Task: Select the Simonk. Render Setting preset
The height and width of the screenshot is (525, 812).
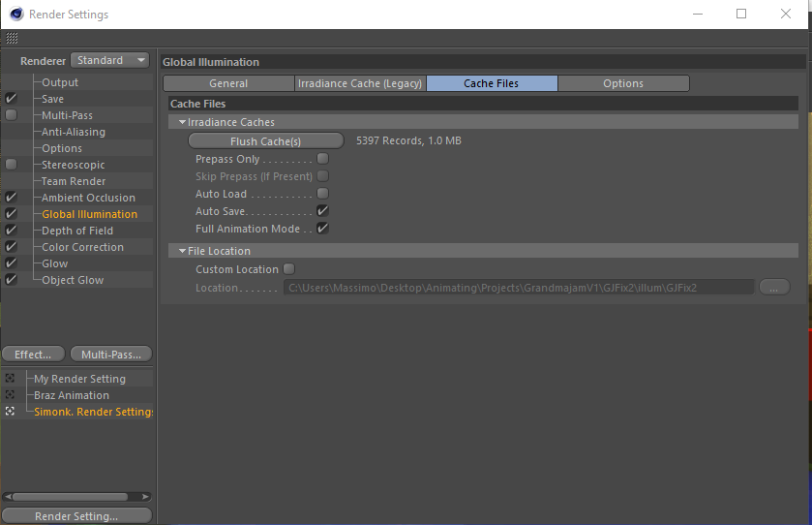Action: 94,412
